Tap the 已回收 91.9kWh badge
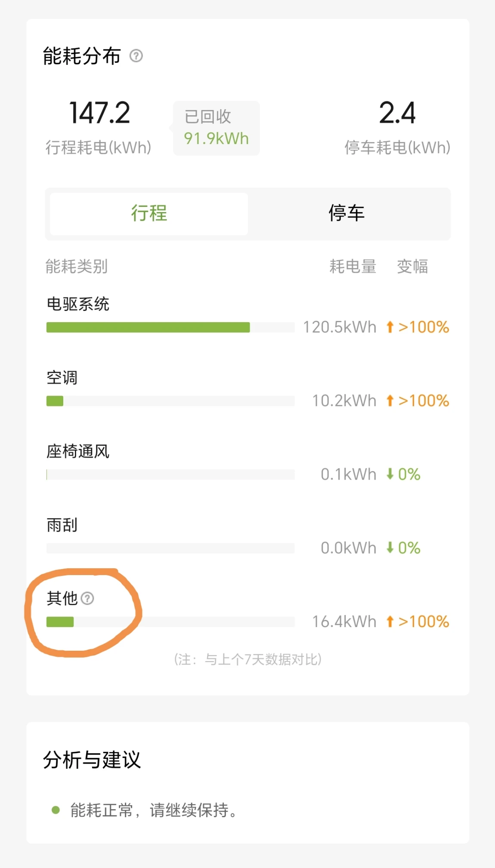 coord(216,128)
